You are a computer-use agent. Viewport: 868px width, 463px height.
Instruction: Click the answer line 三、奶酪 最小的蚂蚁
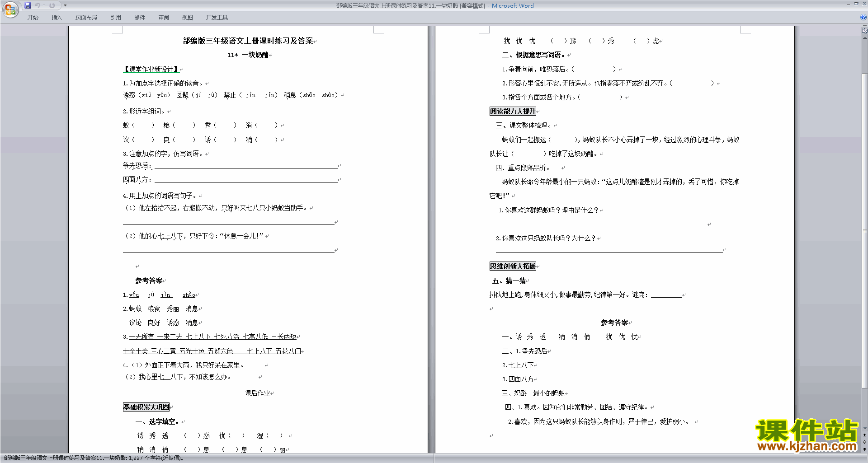pyautogui.click(x=533, y=393)
